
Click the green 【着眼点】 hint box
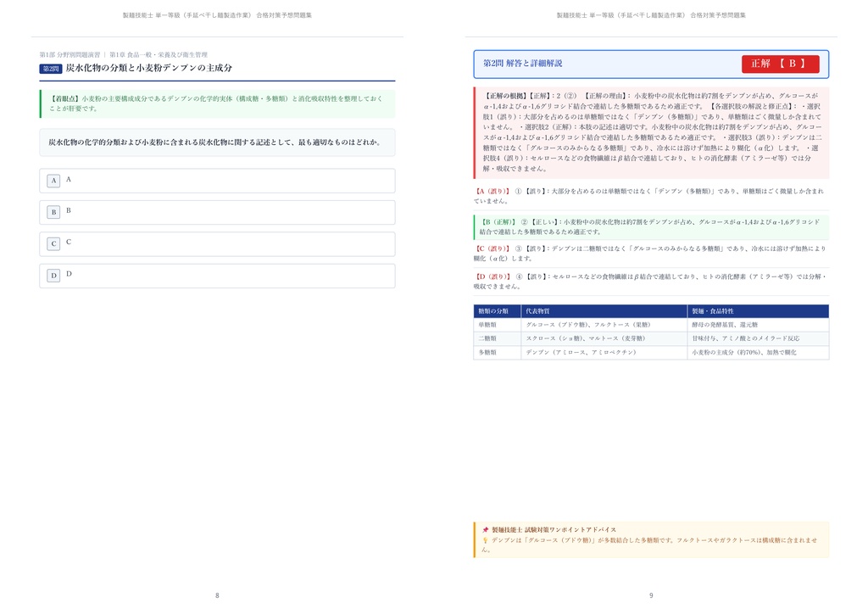pyautogui.click(x=217, y=103)
